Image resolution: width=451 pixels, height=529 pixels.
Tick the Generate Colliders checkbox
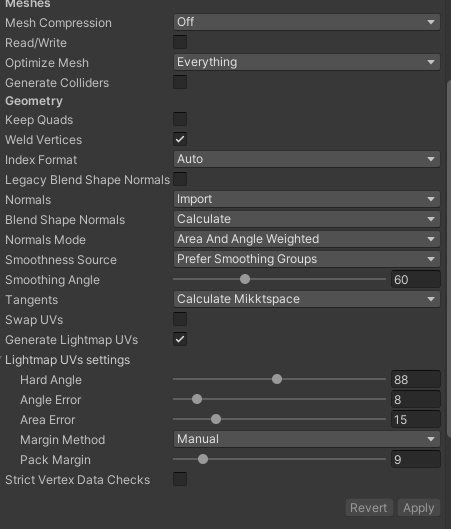tap(180, 82)
